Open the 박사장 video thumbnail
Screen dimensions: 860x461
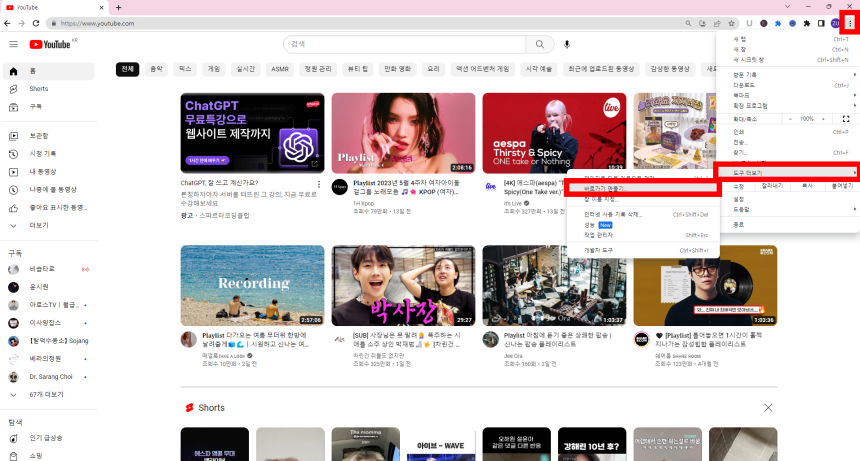coord(403,286)
